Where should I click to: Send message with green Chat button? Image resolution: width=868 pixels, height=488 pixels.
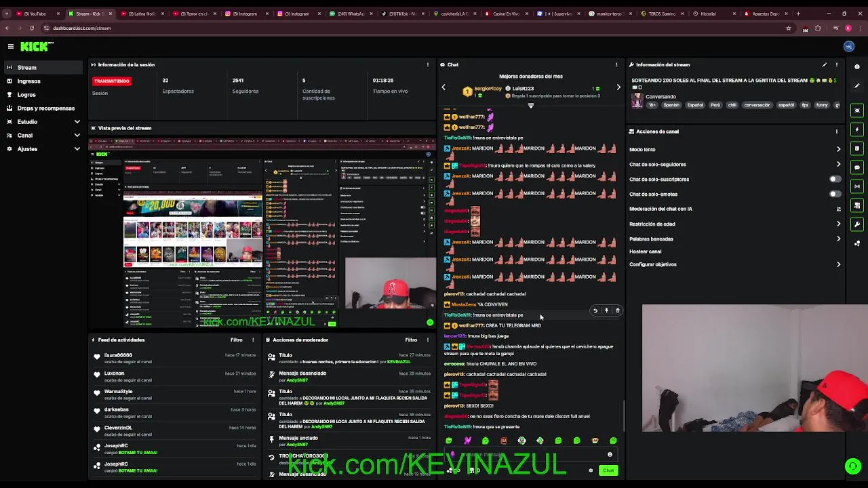(x=608, y=470)
